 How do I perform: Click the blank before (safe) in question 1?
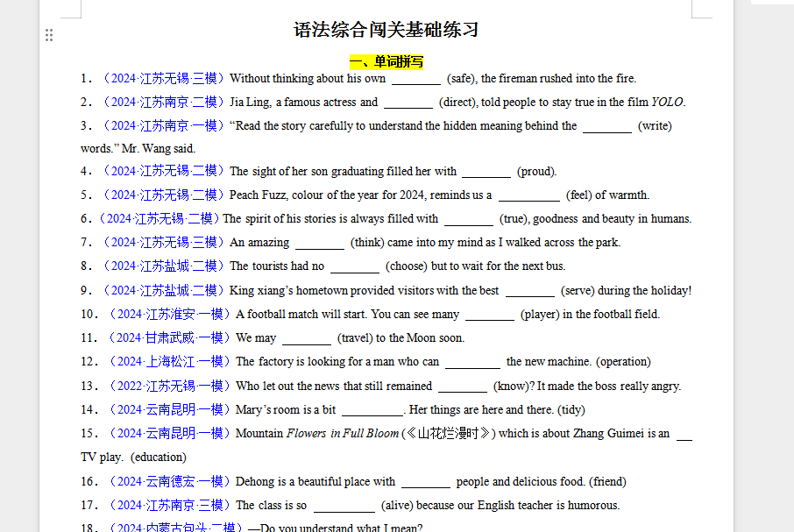point(416,79)
